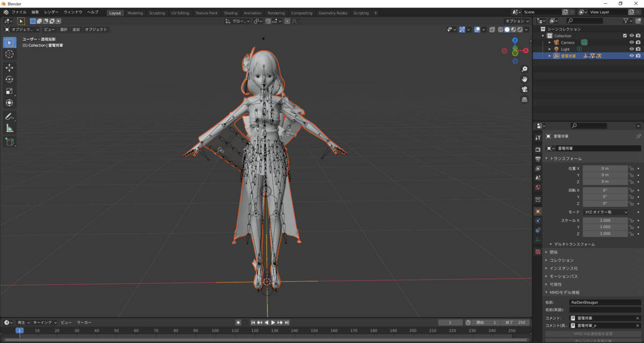Switch to rendered viewport shading
The image size is (644, 343).
click(x=519, y=30)
